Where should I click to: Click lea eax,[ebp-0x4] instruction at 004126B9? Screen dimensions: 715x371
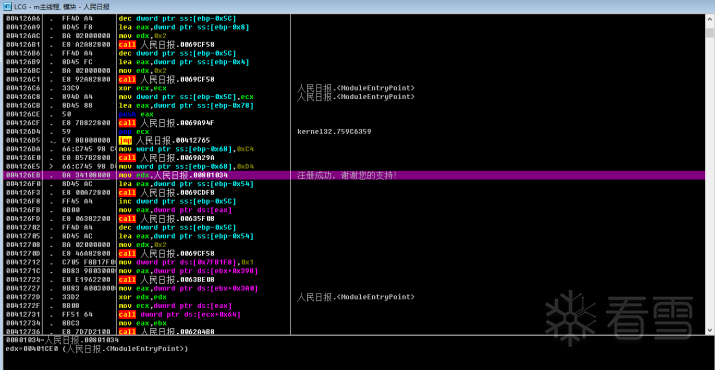pos(184,62)
